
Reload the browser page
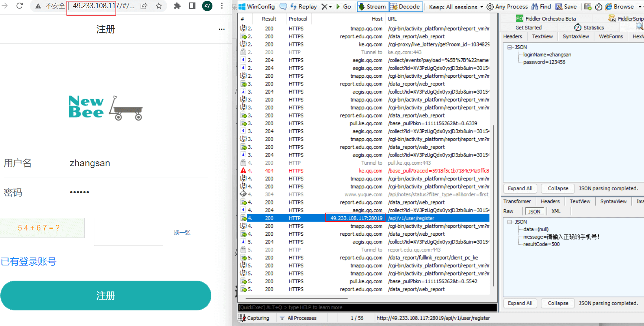pyautogui.click(x=19, y=6)
